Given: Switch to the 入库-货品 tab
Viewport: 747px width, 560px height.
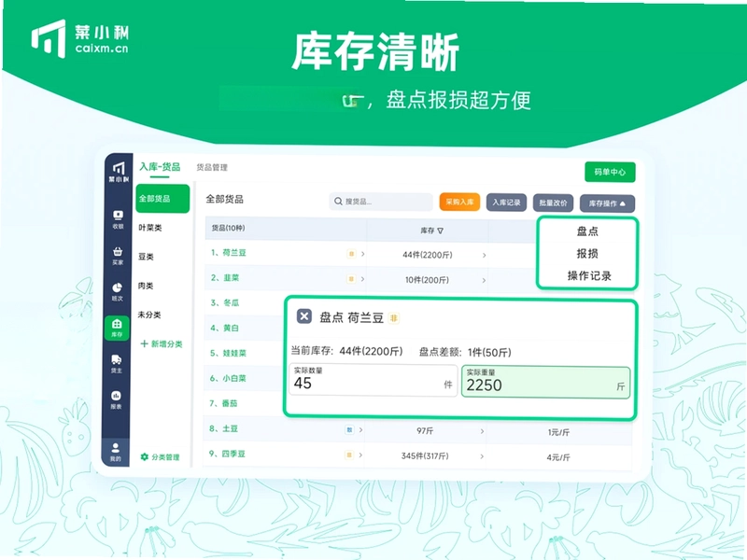Looking at the screenshot, I should (160, 167).
